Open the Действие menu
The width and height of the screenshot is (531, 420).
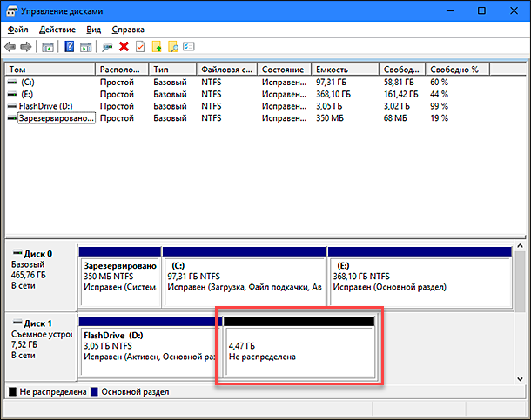click(57, 30)
